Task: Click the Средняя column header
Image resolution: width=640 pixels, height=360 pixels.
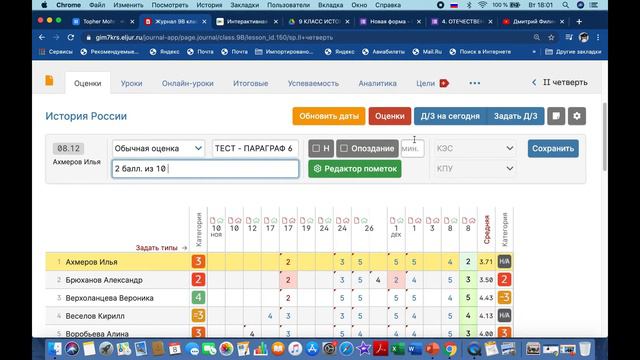Action: pyautogui.click(x=487, y=230)
